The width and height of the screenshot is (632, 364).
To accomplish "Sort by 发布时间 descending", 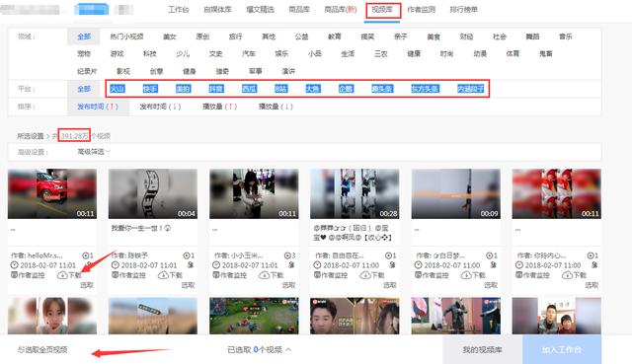I will click(160, 107).
